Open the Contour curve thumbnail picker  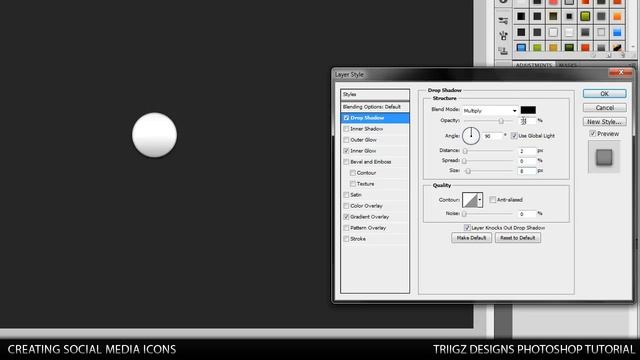(x=470, y=200)
